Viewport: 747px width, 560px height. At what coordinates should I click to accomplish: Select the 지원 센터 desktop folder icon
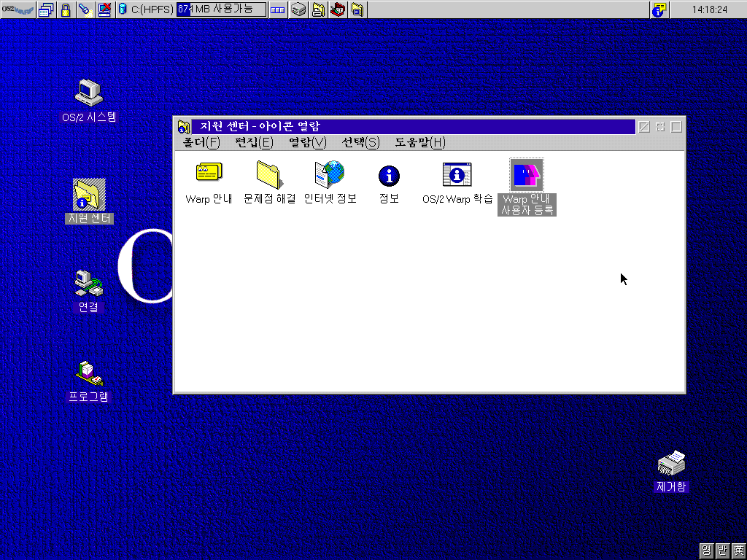pos(89,201)
